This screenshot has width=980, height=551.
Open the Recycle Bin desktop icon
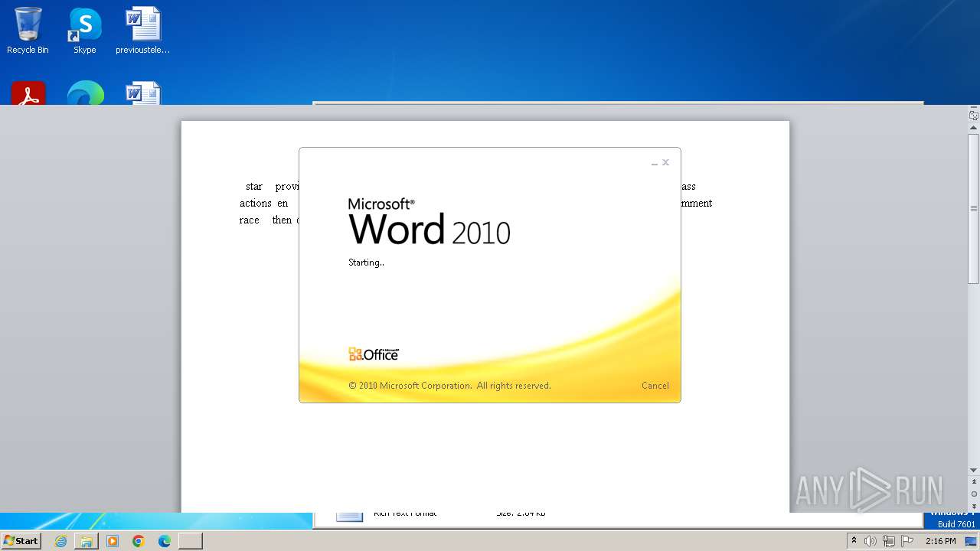pyautogui.click(x=28, y=31)
